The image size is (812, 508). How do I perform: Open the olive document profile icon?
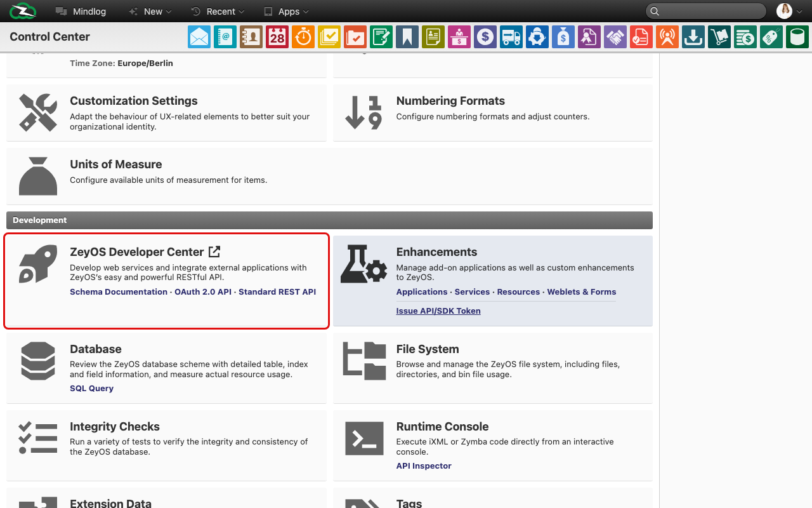[433, 37]
